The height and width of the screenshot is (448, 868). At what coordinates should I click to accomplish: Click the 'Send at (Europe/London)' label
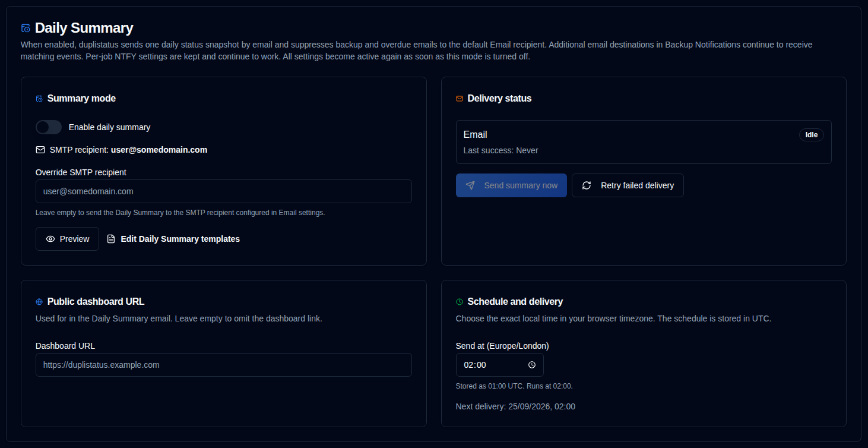[502, 346]
